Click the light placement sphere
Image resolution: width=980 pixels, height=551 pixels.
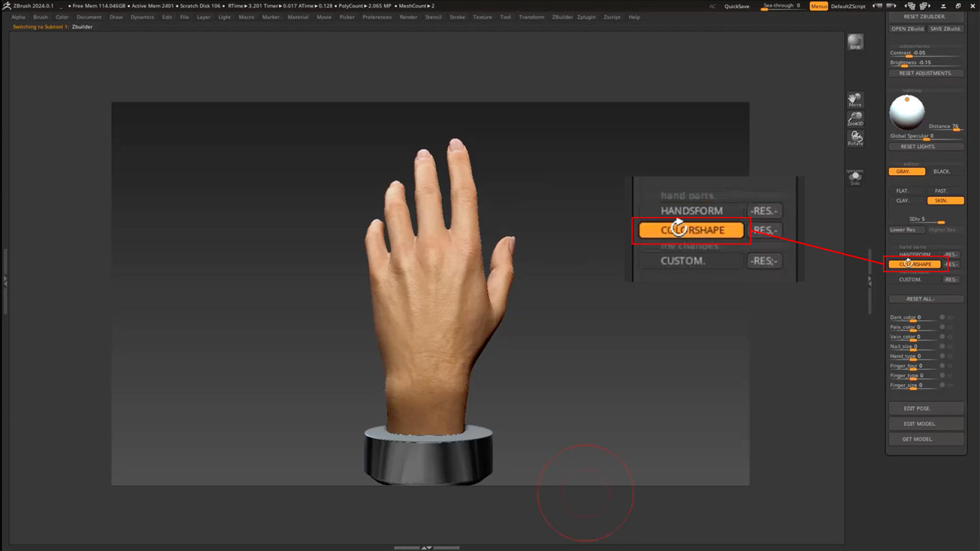(x=907, y=112)
